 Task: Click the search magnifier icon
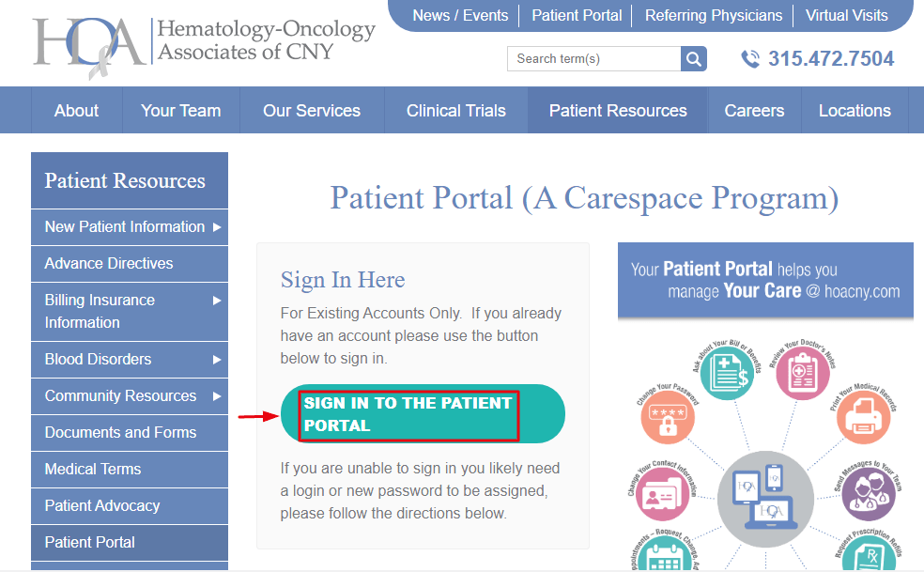[694, 58]
